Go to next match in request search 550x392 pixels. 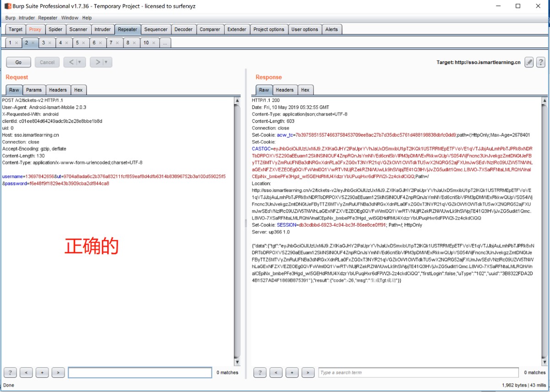tap(58, 372)
